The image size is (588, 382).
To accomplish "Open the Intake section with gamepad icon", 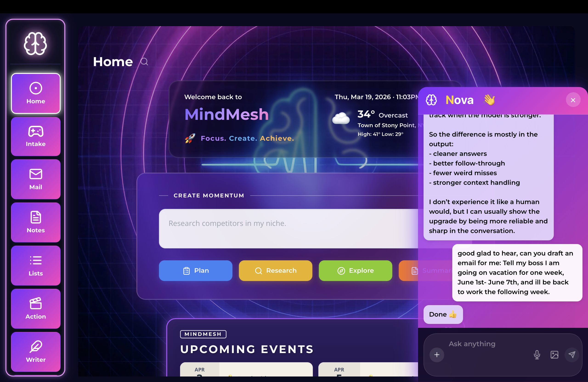I will [x=36, y=137].
